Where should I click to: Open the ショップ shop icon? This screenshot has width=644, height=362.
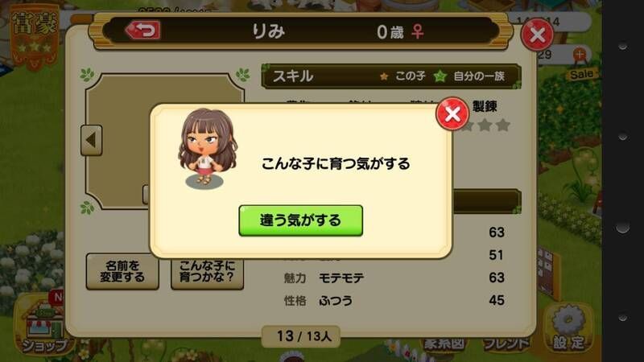pos(43,327)
